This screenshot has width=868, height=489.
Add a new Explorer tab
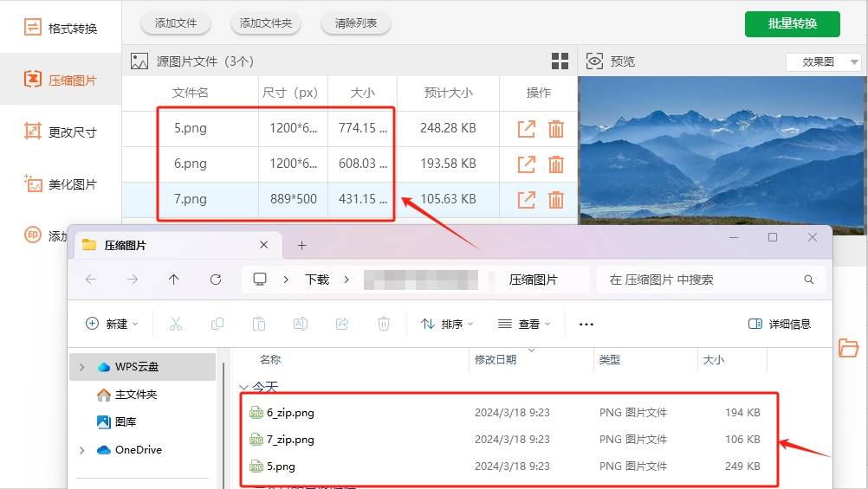click(301, 245)
